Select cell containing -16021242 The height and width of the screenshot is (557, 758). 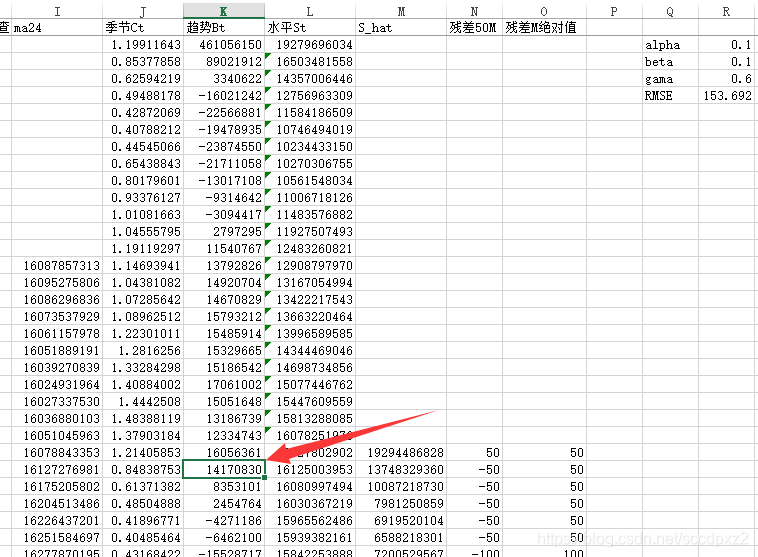(x=224, y=95)
